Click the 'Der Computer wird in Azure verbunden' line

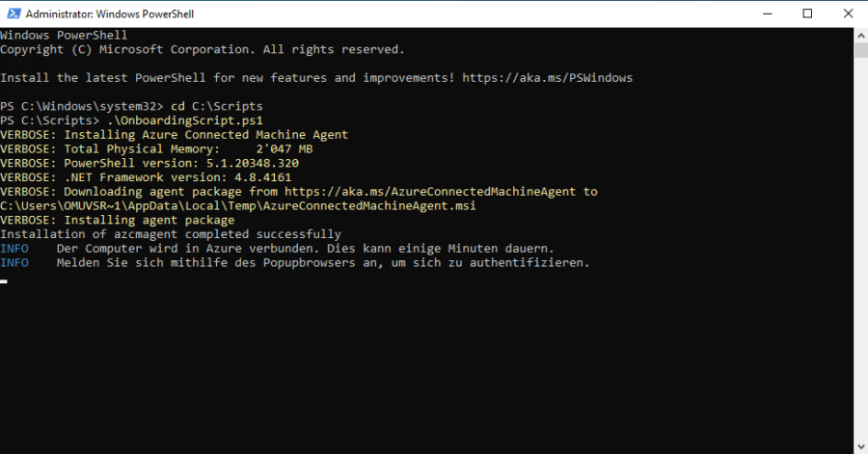pos(277,249)
